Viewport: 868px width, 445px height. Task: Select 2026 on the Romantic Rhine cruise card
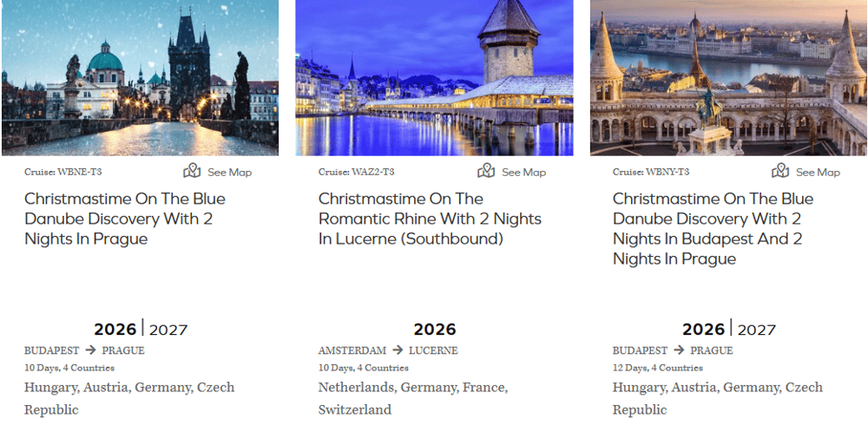(x=435, y=330)
